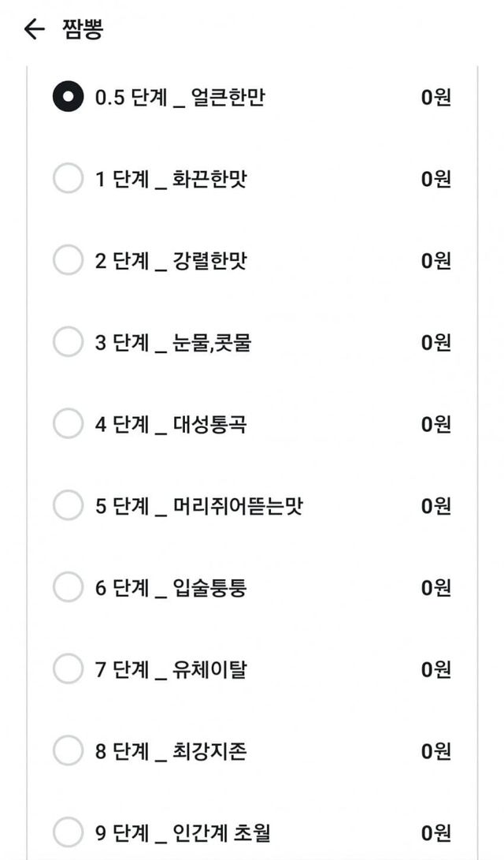The width and height of the screenshot is (504, 860).
Task: Select the 1 단계 화끈한맛 radio button
Action: 68,179
